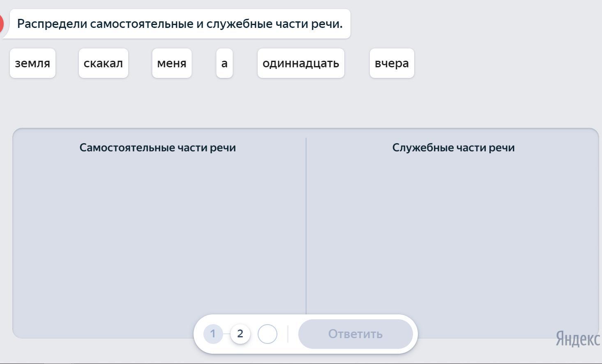Click the red circle icon beside the instruction
This screenshot has height=364, width=602.
click(1, 24)
